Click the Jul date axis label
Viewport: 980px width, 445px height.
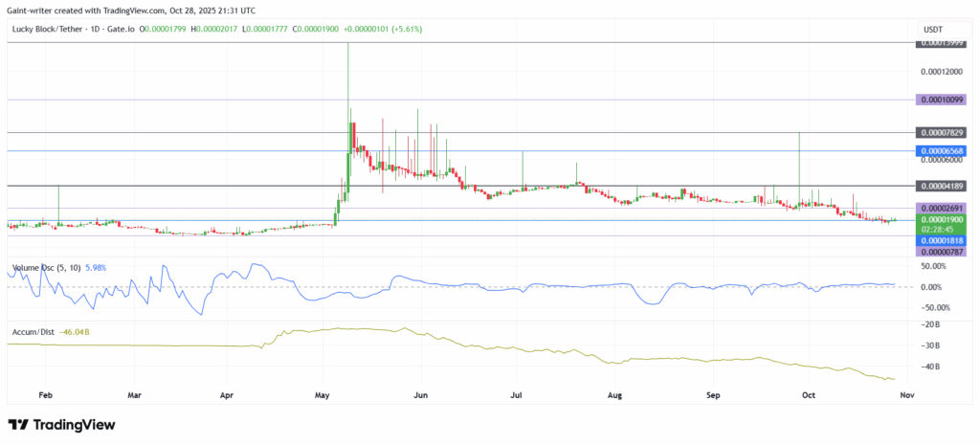click(516, 395)
